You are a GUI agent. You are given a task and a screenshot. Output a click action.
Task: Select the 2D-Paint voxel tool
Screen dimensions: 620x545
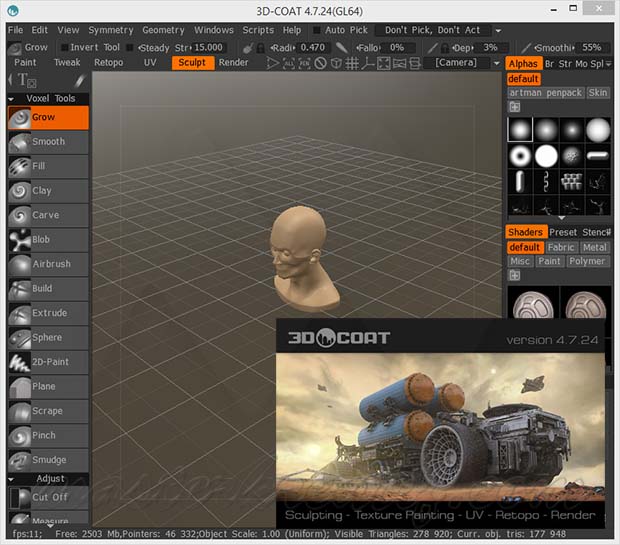[x=48, y=363]
